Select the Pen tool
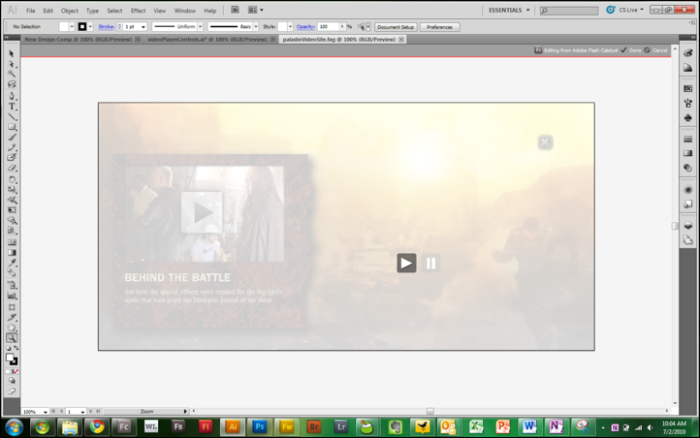The image size is (700, 438). click(12, 96)
